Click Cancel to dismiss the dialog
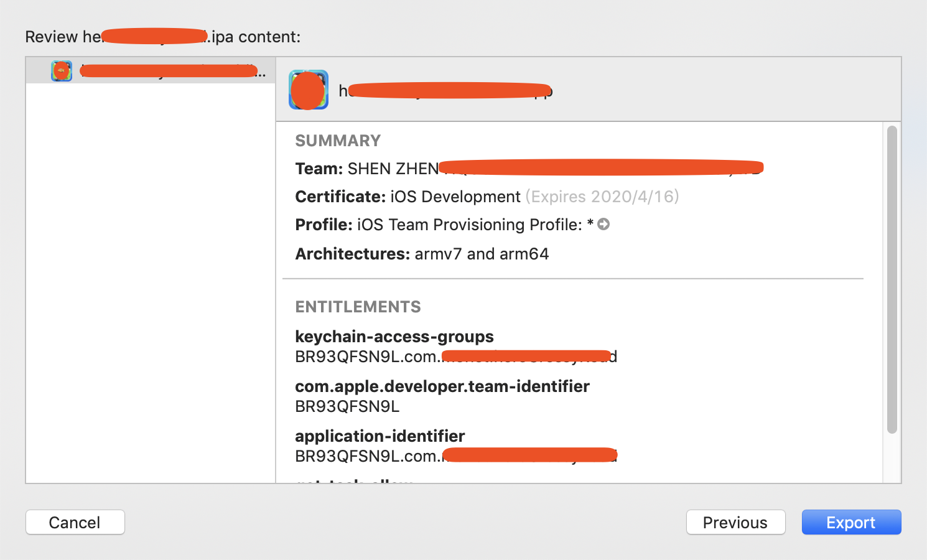This screenshot has width=927, height=560. [x=75, y=522]
